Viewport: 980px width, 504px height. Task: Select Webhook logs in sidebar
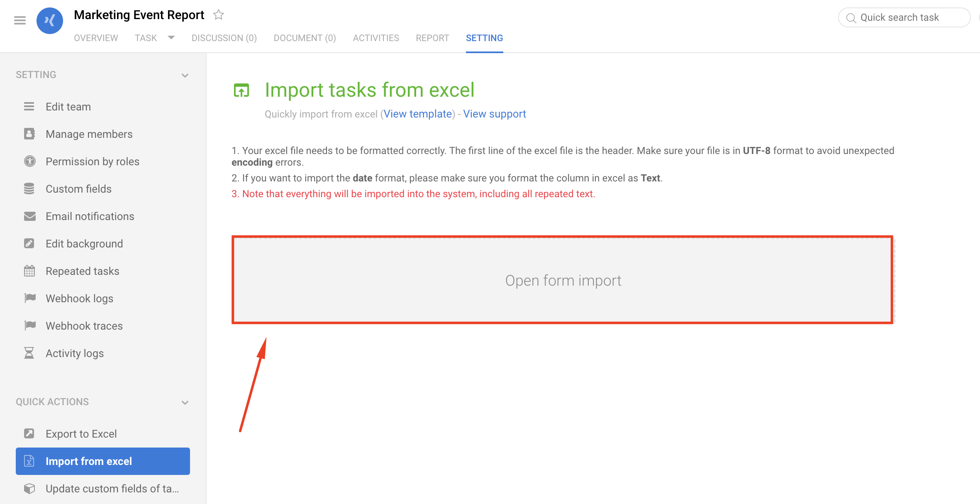[x=79, y=298]
